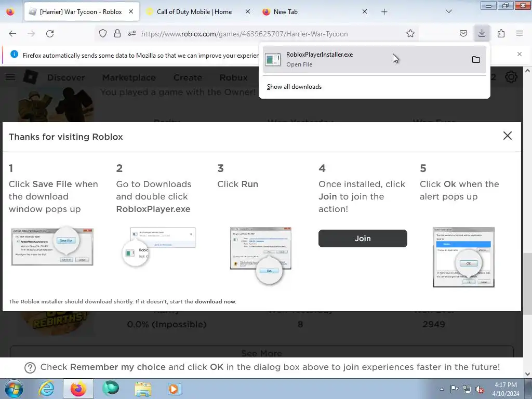Show hidden tray icons arrow
532x399 pixels.
(442, 389)
